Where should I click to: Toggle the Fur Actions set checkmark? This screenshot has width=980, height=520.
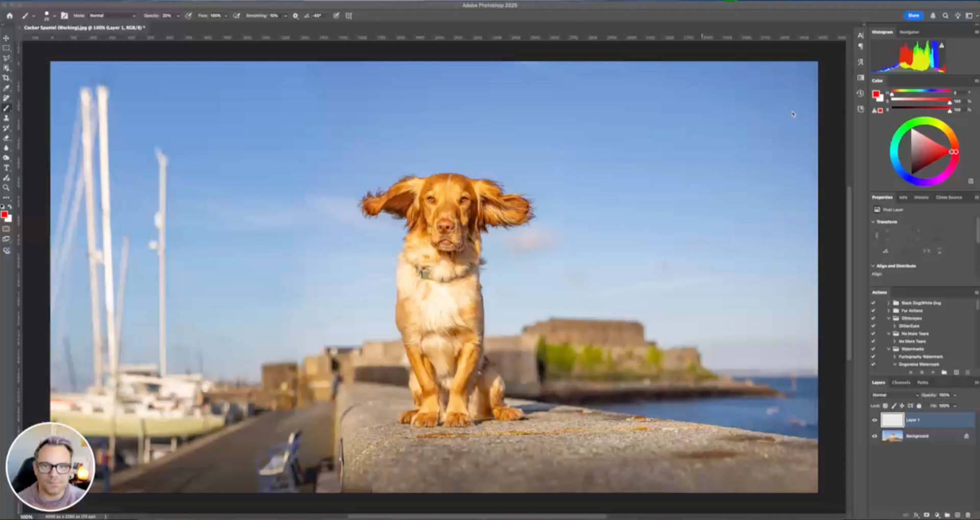(873, 311)
